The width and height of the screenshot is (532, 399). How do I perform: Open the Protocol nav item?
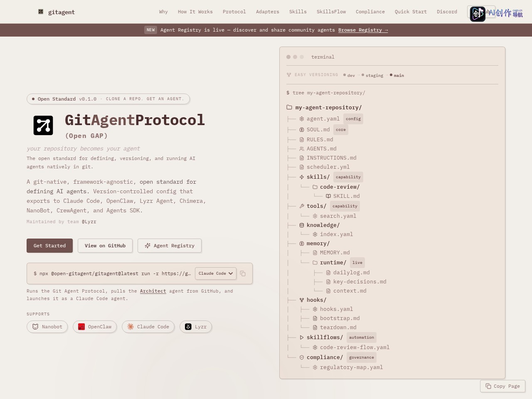[x=234, y=12]
